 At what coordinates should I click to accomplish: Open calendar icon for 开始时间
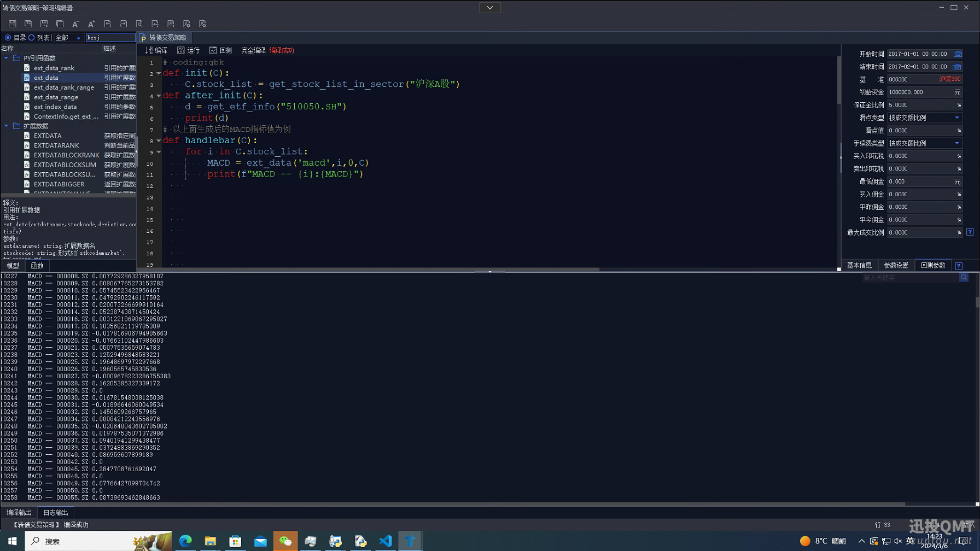957,54
